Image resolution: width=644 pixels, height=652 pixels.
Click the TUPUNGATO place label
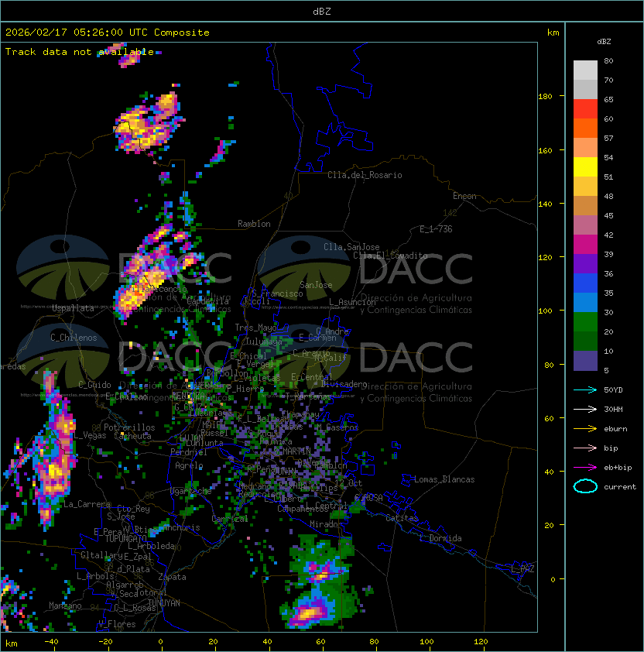(126, 538)
